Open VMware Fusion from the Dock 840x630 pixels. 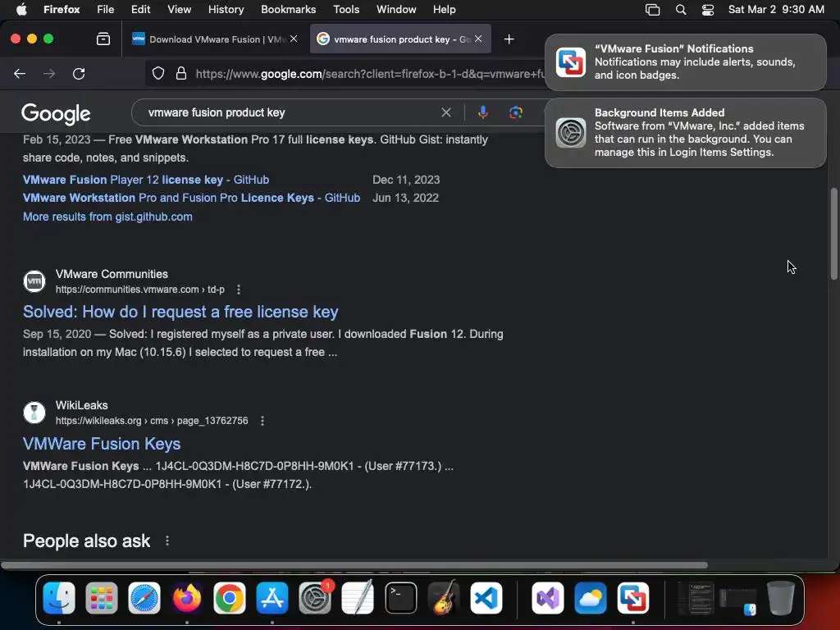coord(632,597)
